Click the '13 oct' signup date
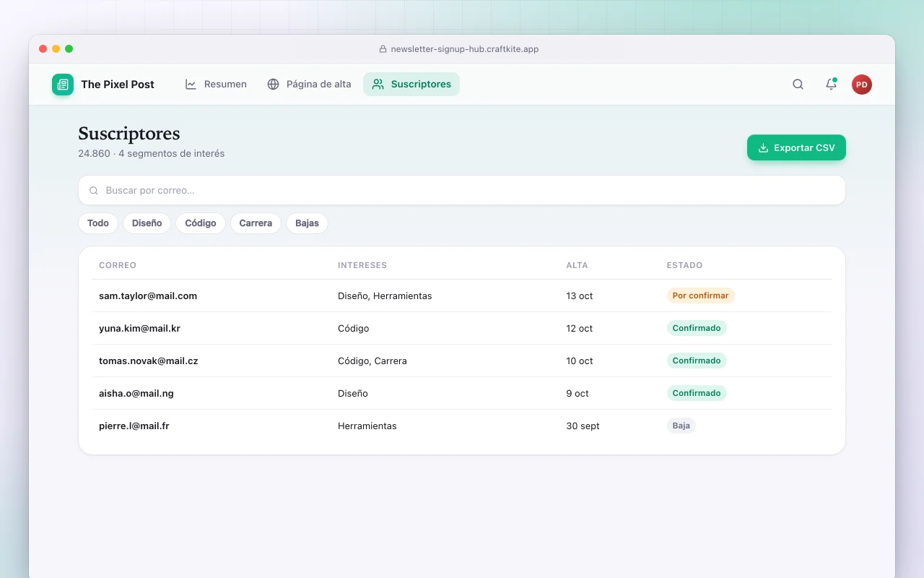The width and height of the screenshot is (924, 578). click(580, 296)
